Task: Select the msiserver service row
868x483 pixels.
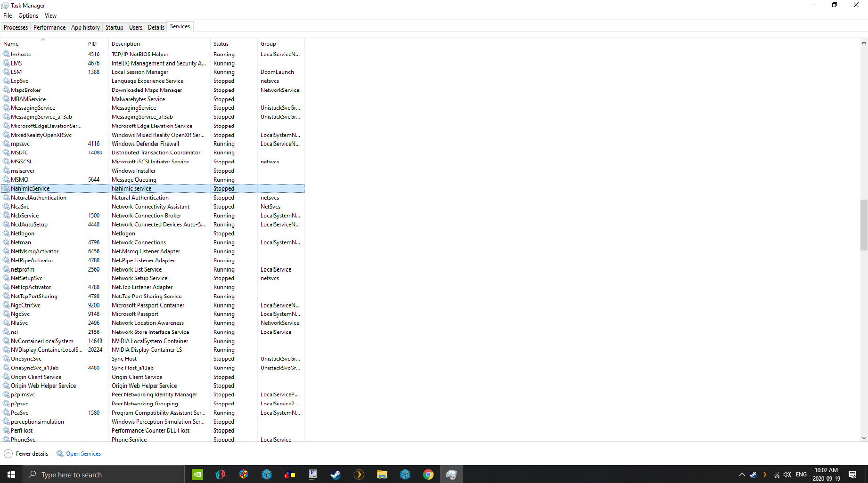Action: 153,170
